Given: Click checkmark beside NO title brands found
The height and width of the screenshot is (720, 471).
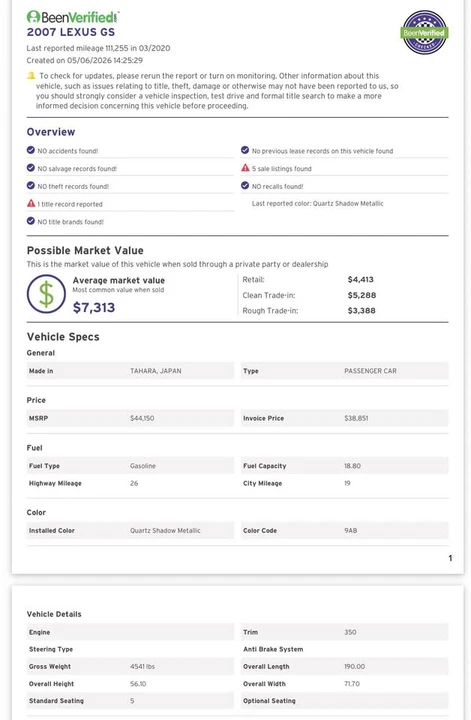Looking at the screenshot, I should [31, 221].
